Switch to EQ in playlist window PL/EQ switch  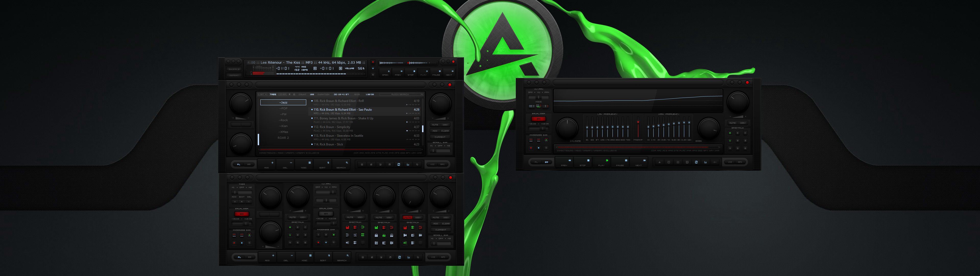pos(249,164)
